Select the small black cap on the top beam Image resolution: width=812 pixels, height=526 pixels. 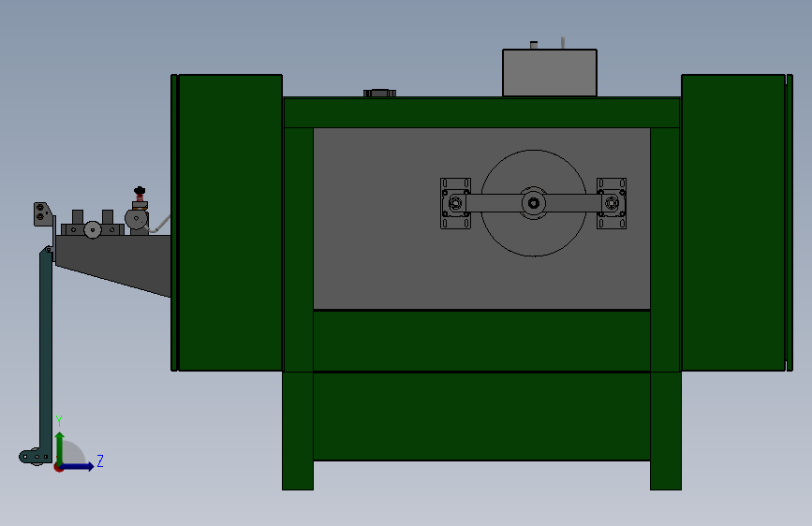coord(379,94)
